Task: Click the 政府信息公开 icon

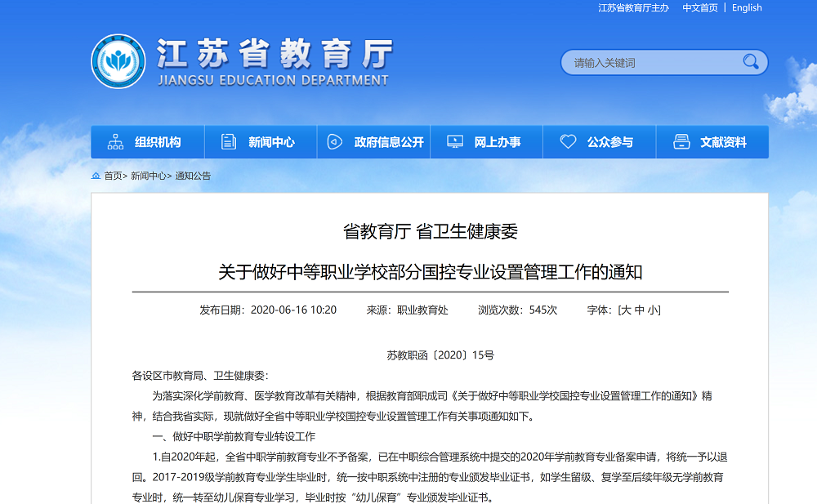Action: click(x=334, y=142)
